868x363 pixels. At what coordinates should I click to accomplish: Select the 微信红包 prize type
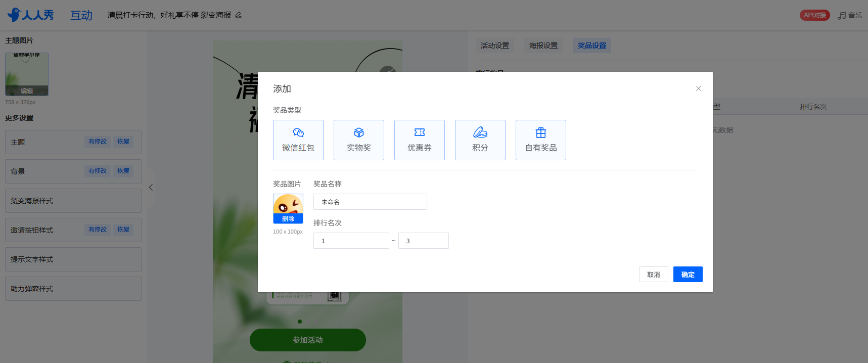pyautogui.click(x=298, y=140)
